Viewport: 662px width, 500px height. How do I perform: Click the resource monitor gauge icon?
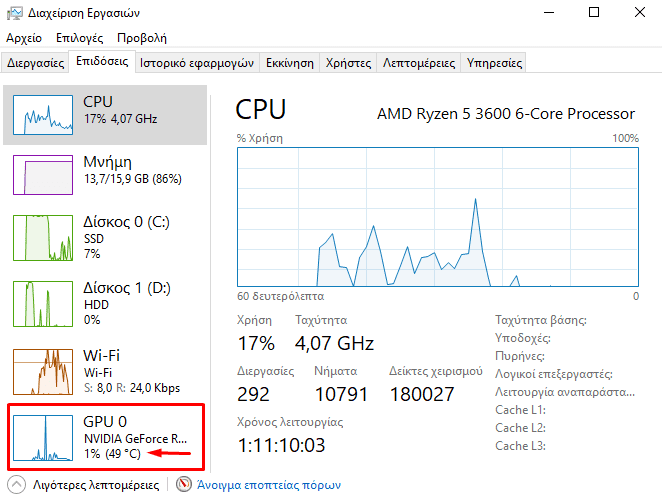(x=183, y=485)
